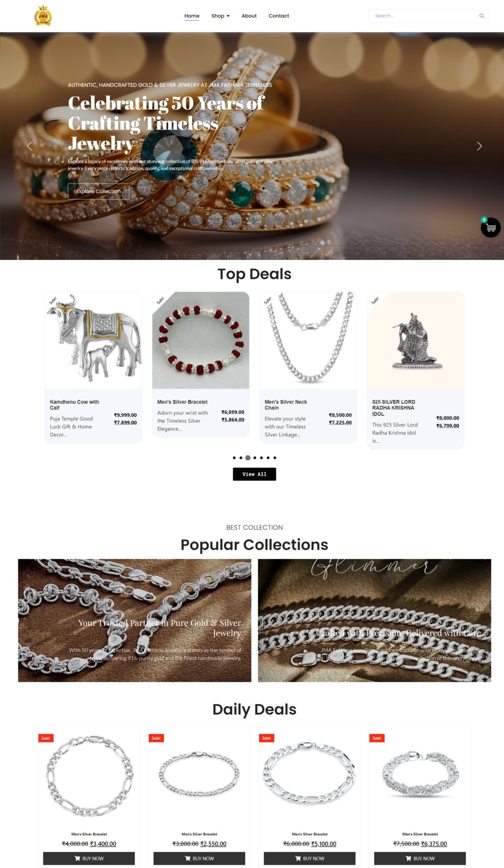This screenshot has width=504, height=868.
Task: Click the search magnifier icon
Action: 482,16
